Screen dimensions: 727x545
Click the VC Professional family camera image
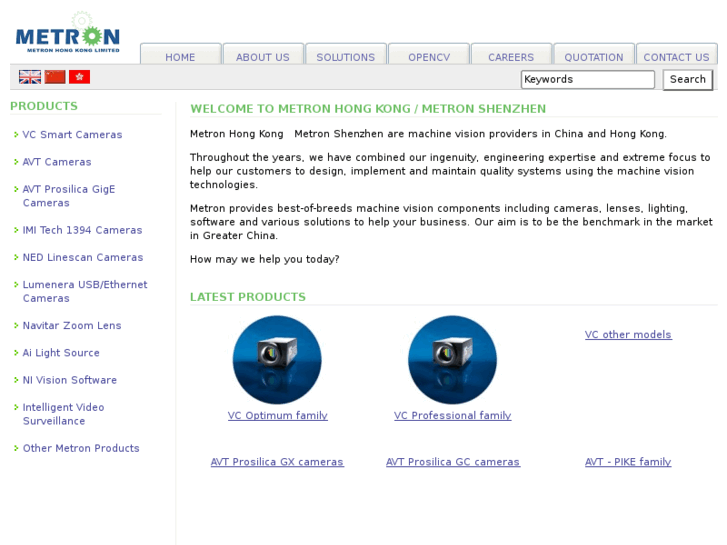[x=453, y=359]
